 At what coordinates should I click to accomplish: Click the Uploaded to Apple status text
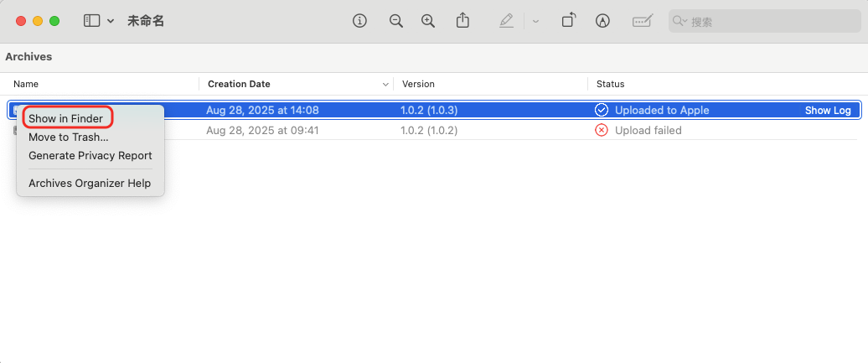pyautogui.click(x=662, y=111)
